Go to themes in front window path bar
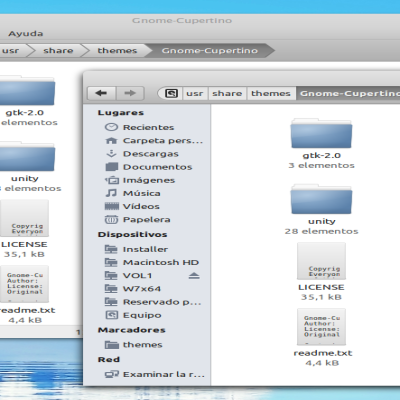Image resolution: width=400 pixels, height=400 pixels. tap(271, 93)
